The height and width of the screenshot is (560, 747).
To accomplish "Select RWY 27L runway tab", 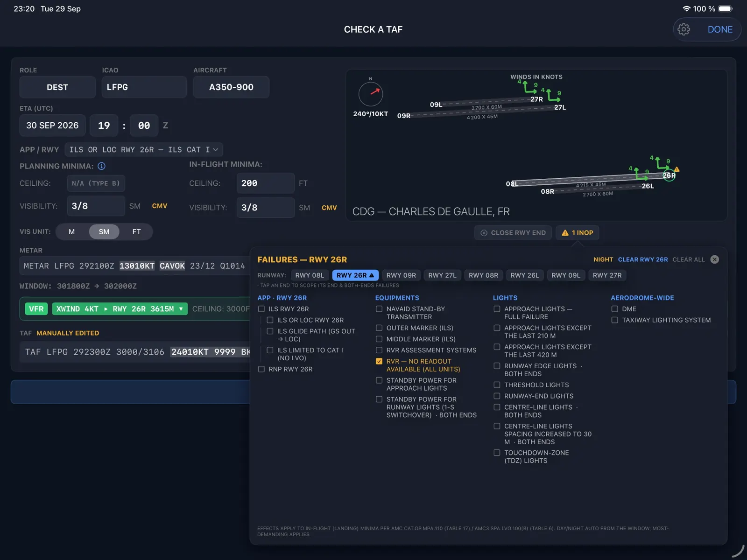I will click(x=442, y=275).
